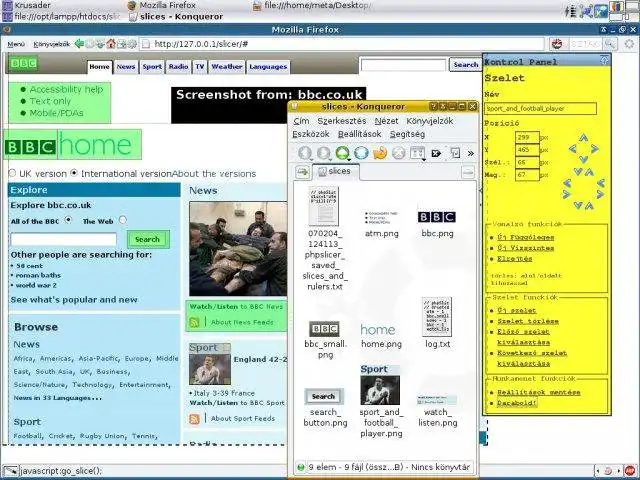
Task: Select International version radio button
Action: pos(74,173)
